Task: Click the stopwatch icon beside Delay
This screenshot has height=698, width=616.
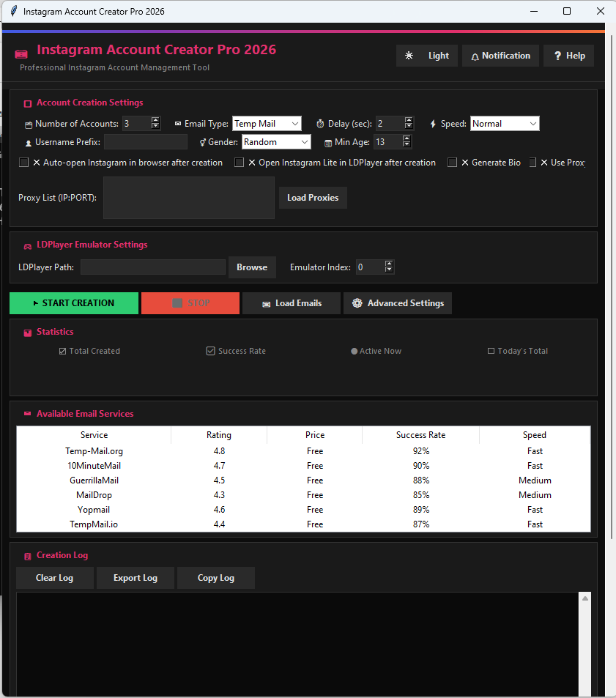Action: coord(320,124)
